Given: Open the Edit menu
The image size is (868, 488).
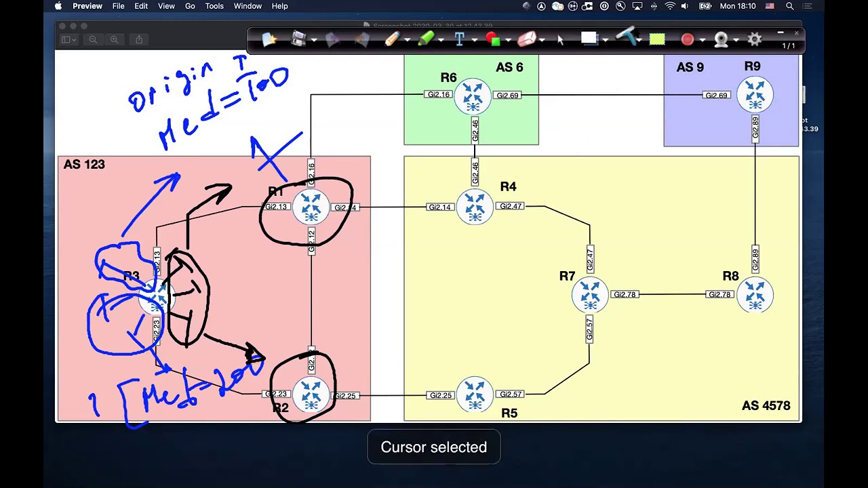Looking at the screenshot, I should [x=141, y=6].
